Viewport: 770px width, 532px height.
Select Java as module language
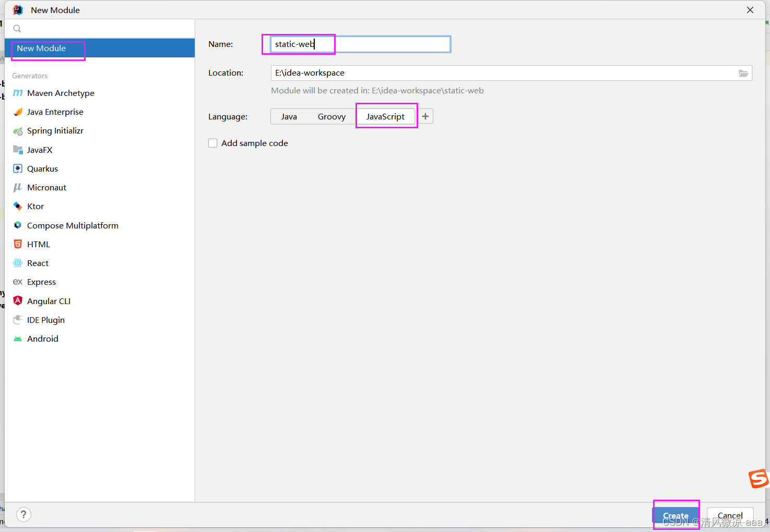click(289, 116)
